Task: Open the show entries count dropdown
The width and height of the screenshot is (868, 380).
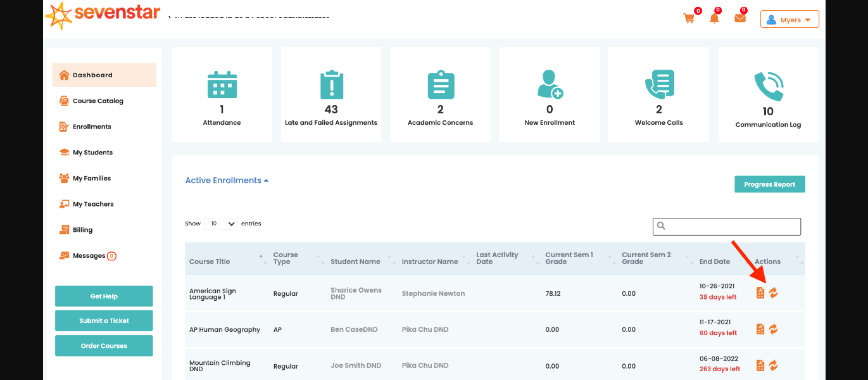Action: click(220, 224)
